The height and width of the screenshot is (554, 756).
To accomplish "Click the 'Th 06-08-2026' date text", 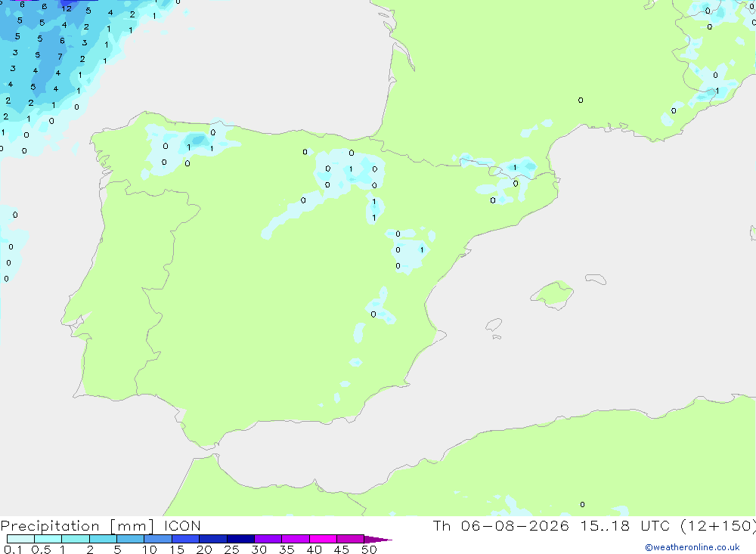I will pos(500,526).
